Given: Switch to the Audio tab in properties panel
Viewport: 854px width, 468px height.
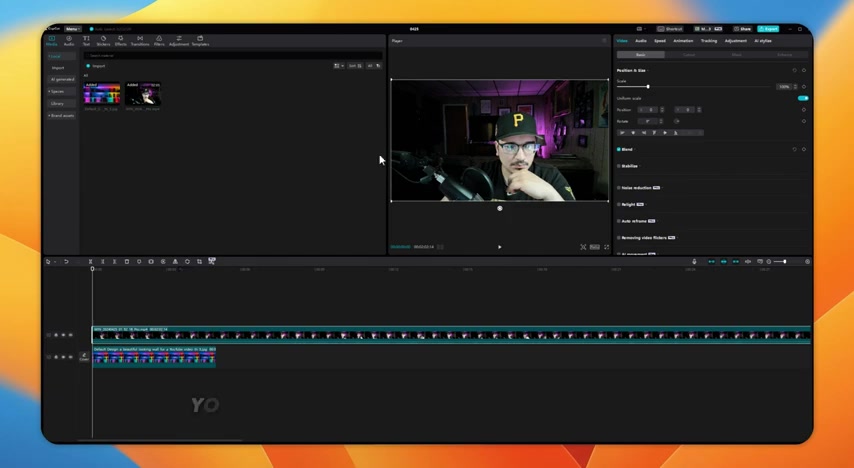Looking at the screenshot, I should [640, 41].
